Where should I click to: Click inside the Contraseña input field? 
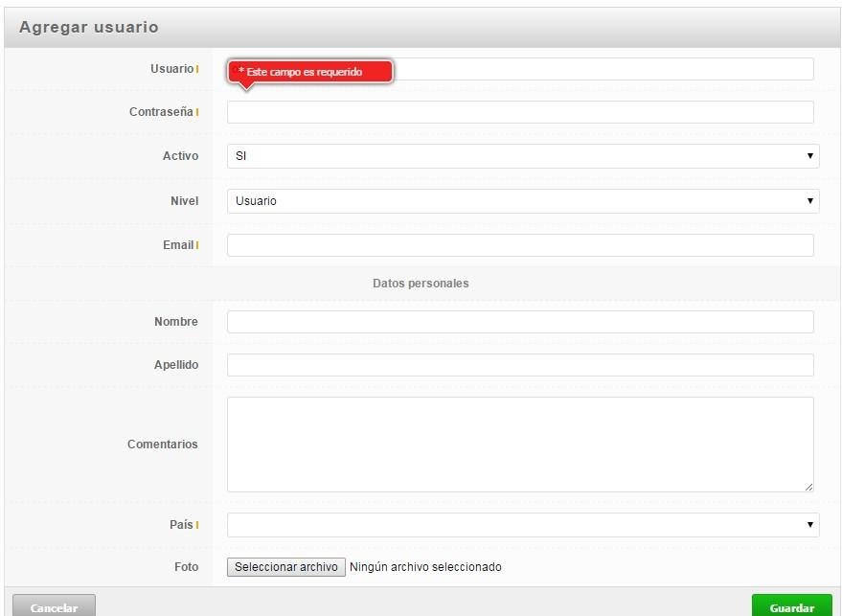(x=520, y=112)
